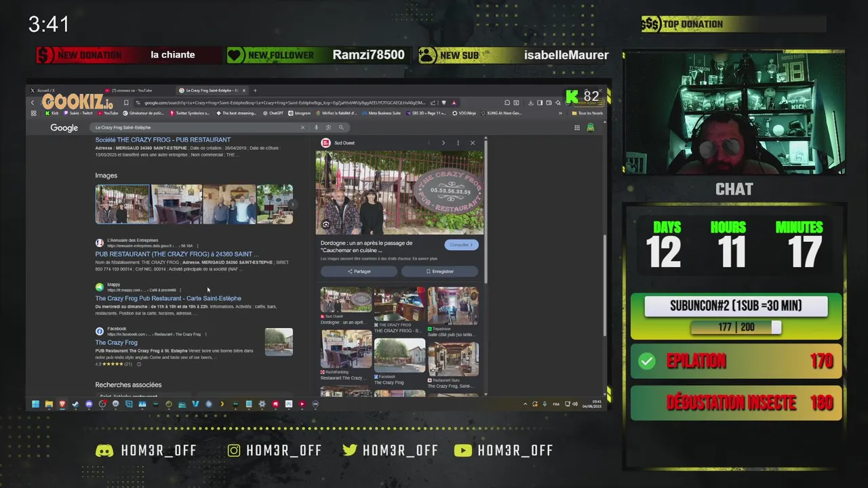Open the Facebook result thumbnail image
The width and height of the screenshot is (868, 488).
coord(279,342)
